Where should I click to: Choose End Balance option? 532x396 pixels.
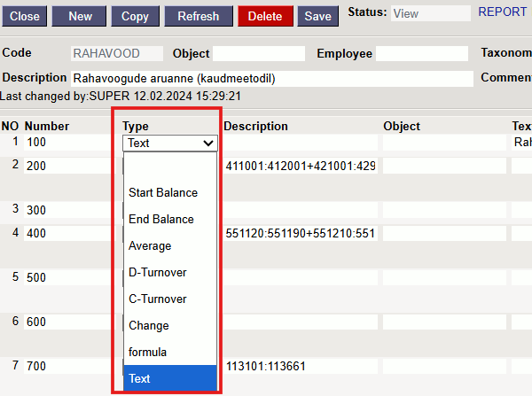[x=160, y=219]
